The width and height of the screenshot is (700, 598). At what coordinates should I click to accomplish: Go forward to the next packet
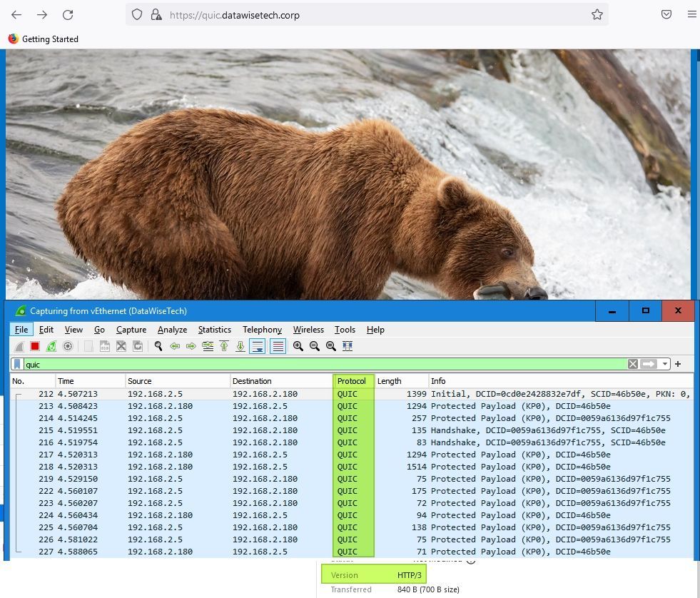(191, 346)
